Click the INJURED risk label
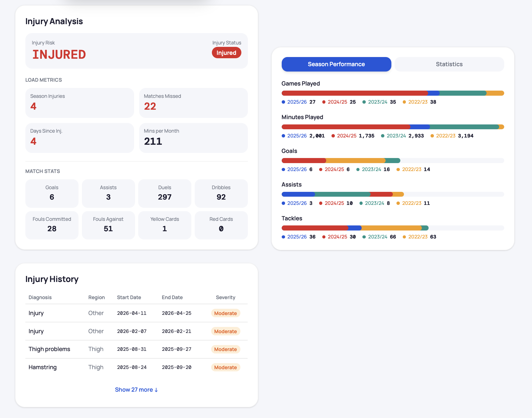532x418 pixels. [59, 55]
